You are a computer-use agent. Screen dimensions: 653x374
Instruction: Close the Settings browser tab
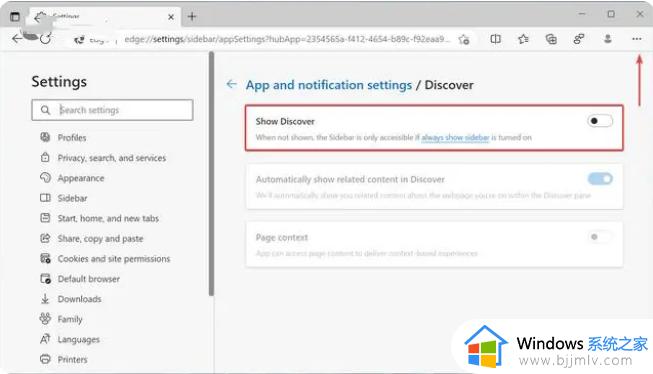click(x=171, y=17)
